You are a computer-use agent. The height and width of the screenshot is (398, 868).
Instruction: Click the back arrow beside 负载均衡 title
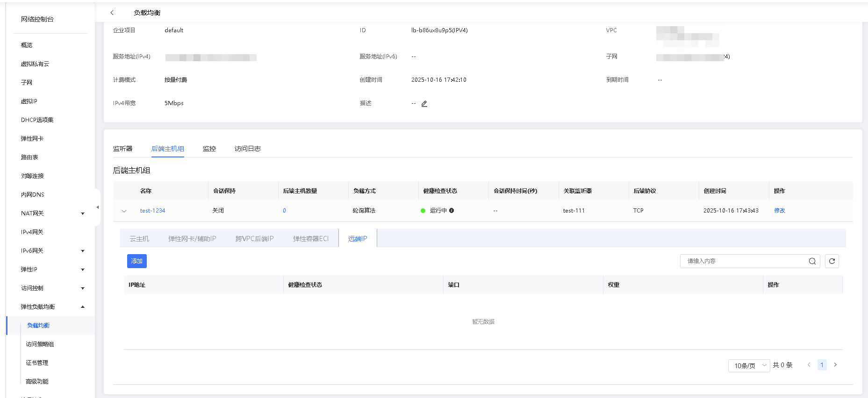click(112, 13)
